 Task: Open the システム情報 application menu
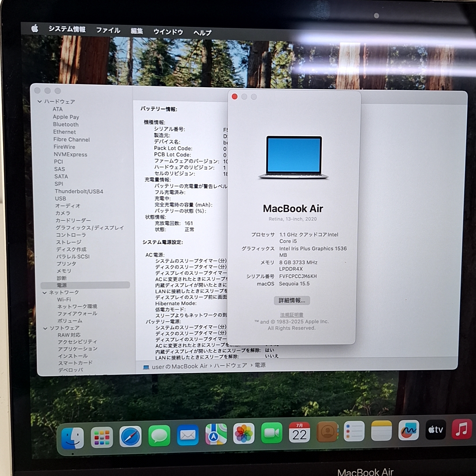click(67, 29)
